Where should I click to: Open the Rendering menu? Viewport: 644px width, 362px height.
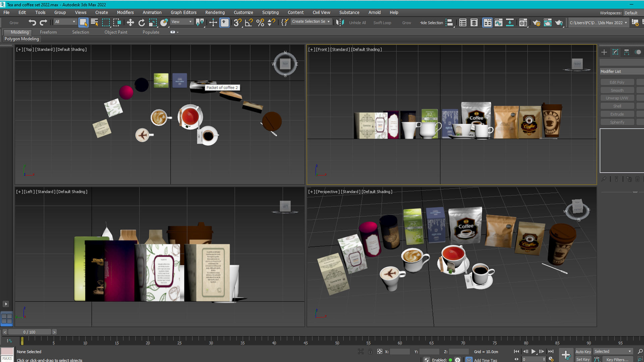pyautogui.click(x=215, y=12)
